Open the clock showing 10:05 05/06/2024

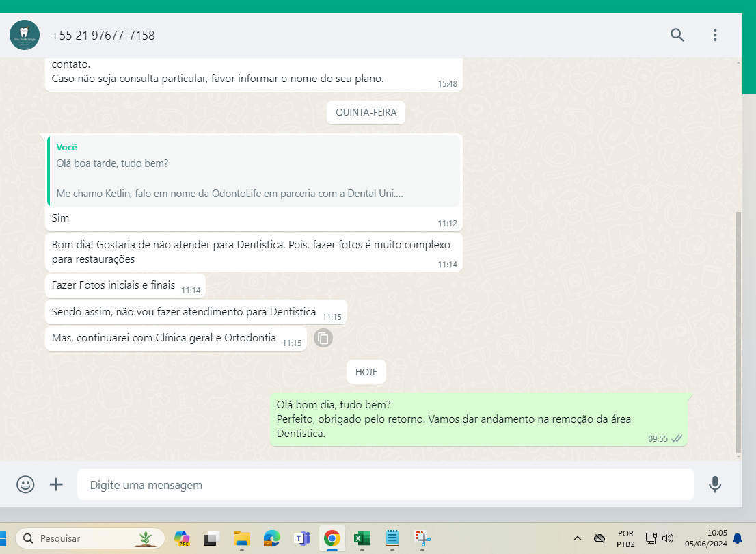(706, 538)
